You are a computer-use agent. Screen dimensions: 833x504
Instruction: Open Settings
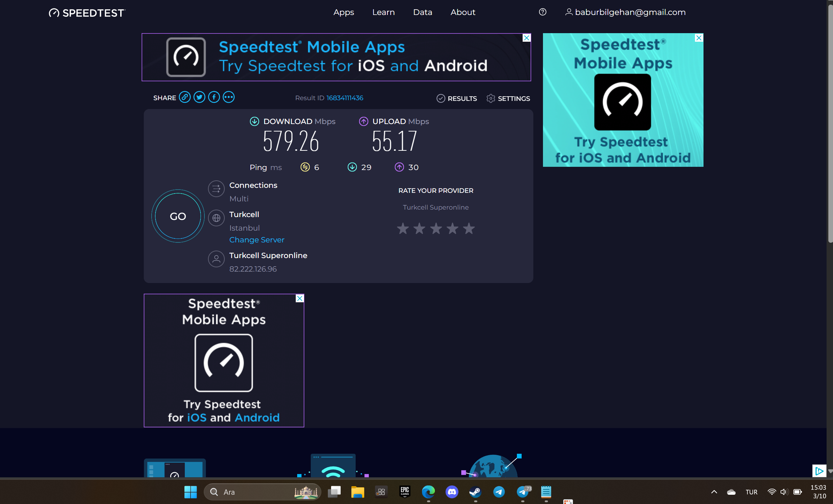(508, 98)
